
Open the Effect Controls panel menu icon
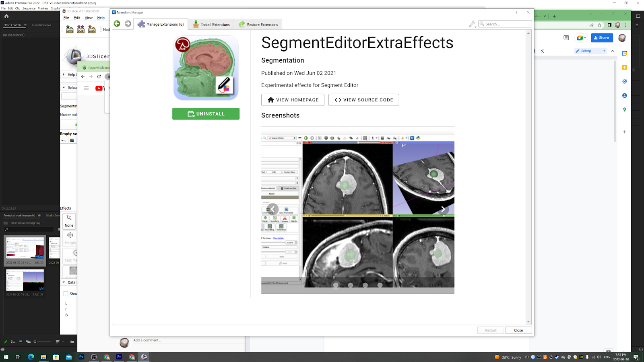[x=25, y=25]
